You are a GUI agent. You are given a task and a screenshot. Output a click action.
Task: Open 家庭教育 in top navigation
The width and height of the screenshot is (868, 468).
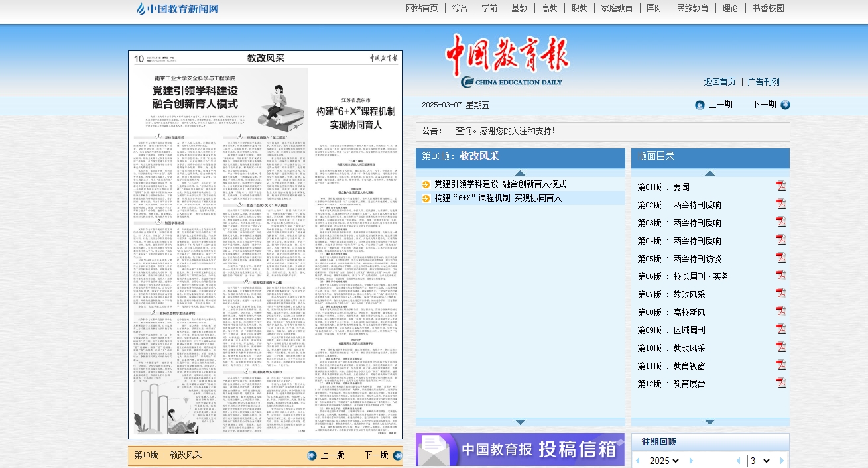[x=617, y=8]
